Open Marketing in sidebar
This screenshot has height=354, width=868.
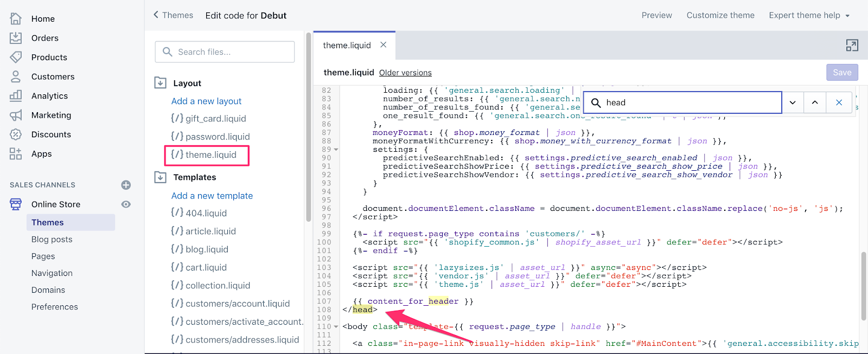(x=51, y=115)
